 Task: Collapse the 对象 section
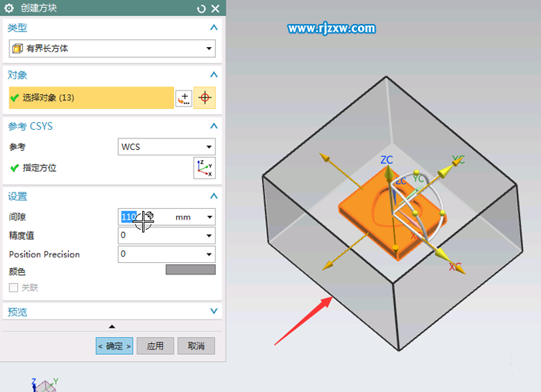coord(214,74)
